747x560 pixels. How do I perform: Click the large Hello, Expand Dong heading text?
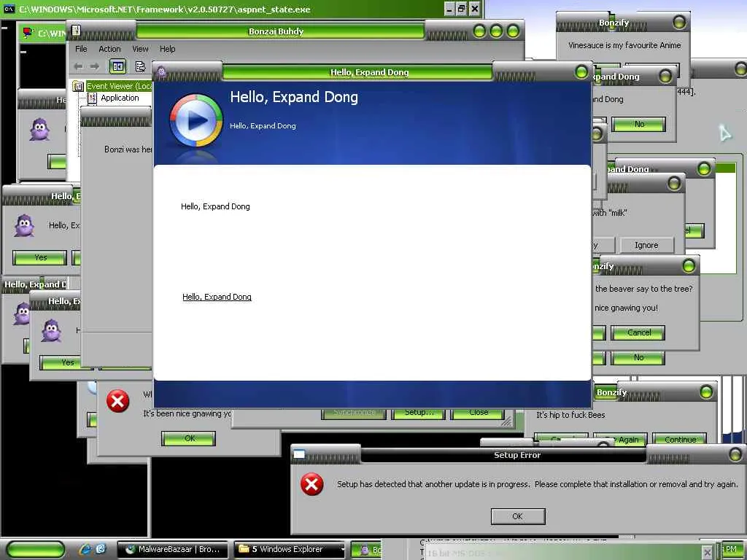[294, 97]
